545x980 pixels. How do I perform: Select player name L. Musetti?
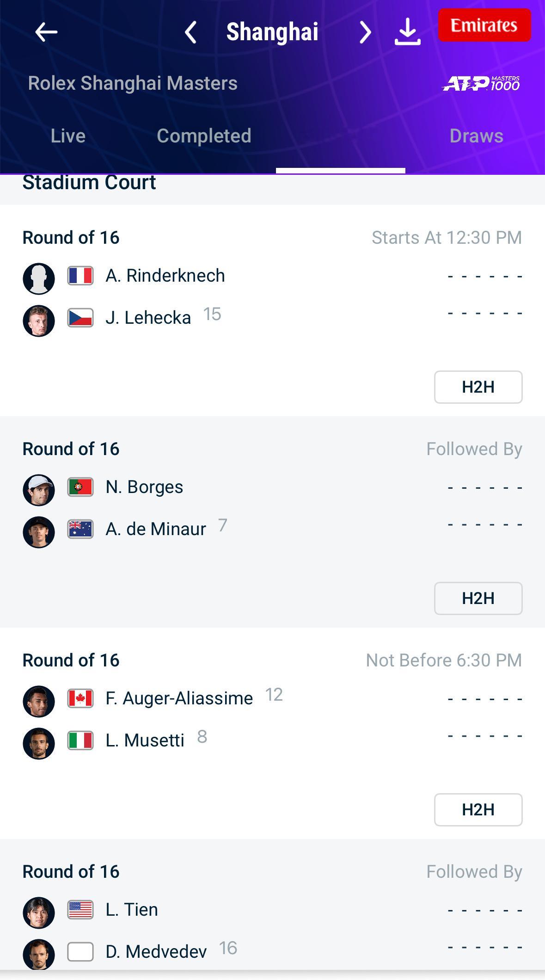coord(145,740)
